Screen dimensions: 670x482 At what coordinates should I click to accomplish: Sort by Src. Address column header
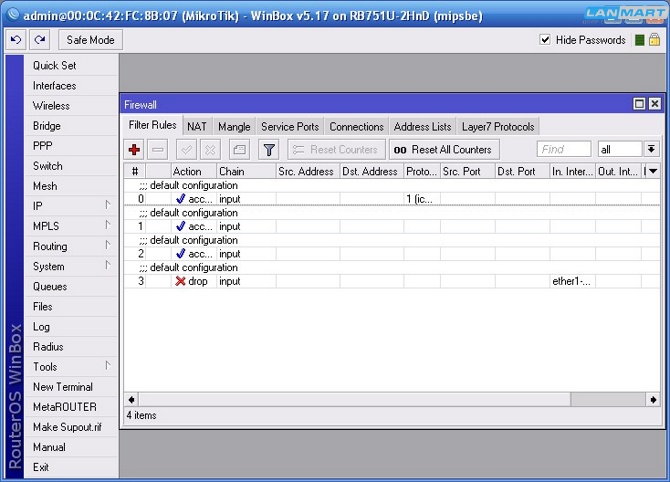point(308,171)
